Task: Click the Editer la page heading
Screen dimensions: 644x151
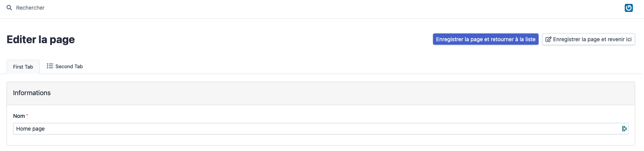Action: point(41,39)
